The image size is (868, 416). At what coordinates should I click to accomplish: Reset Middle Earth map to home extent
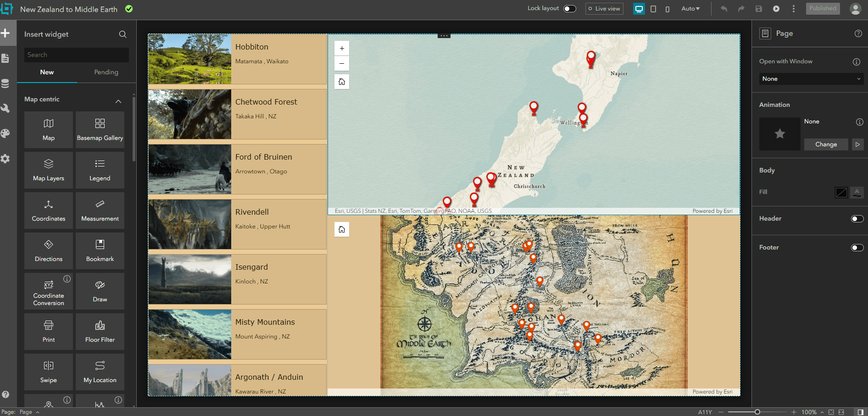342,229
